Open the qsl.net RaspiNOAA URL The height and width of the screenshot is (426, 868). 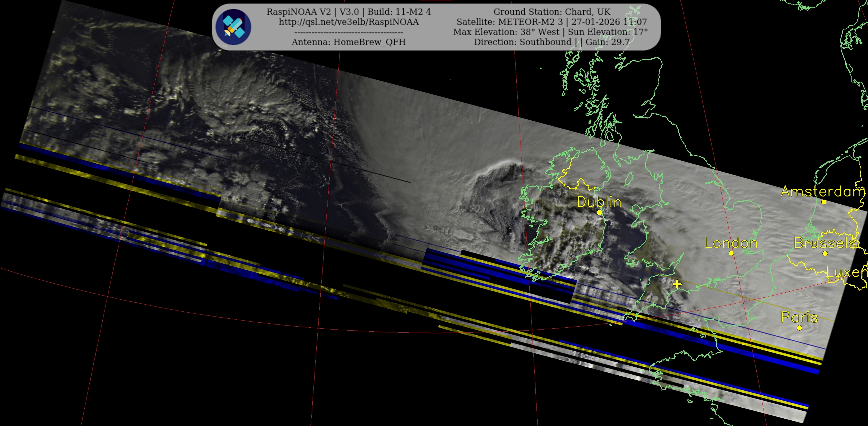pyautogui.click(x=348, y=22)
